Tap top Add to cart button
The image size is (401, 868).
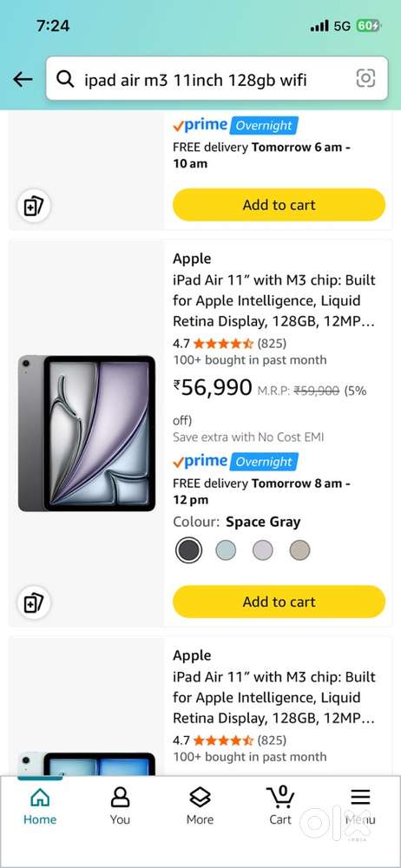click(x=279, y=205)
